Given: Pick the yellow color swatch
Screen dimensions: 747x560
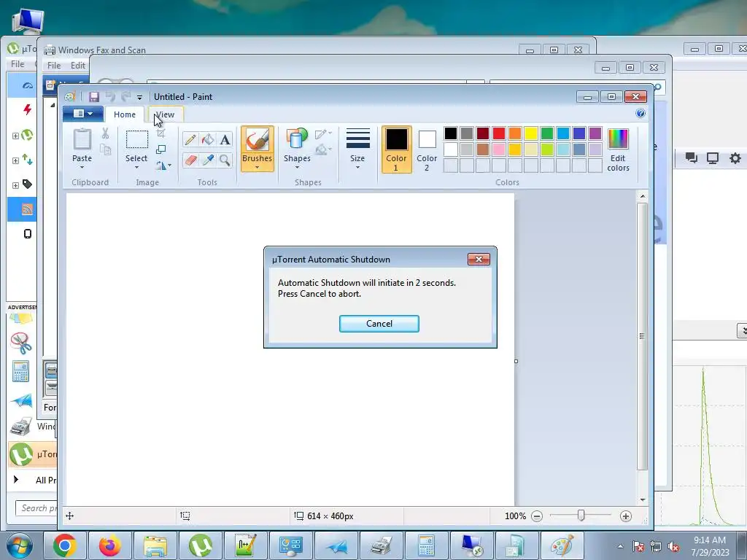Looking at the screenshot, I should coord(531,133).
